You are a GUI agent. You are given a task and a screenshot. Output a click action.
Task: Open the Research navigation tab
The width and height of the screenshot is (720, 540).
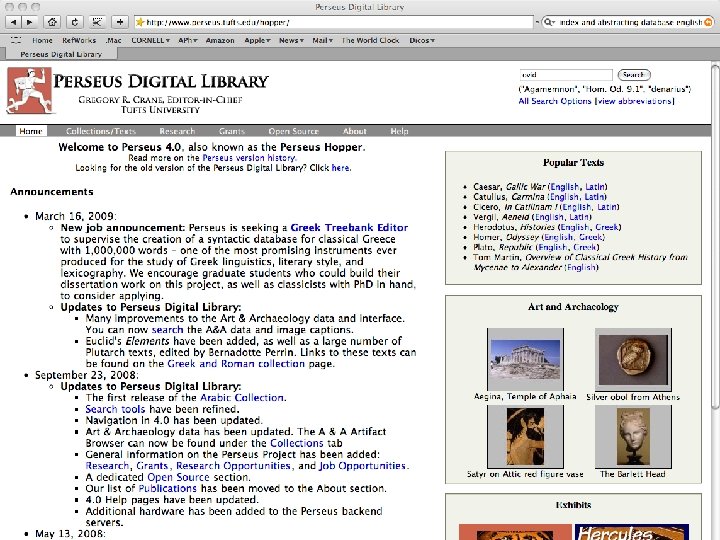[x=177, y=131]
